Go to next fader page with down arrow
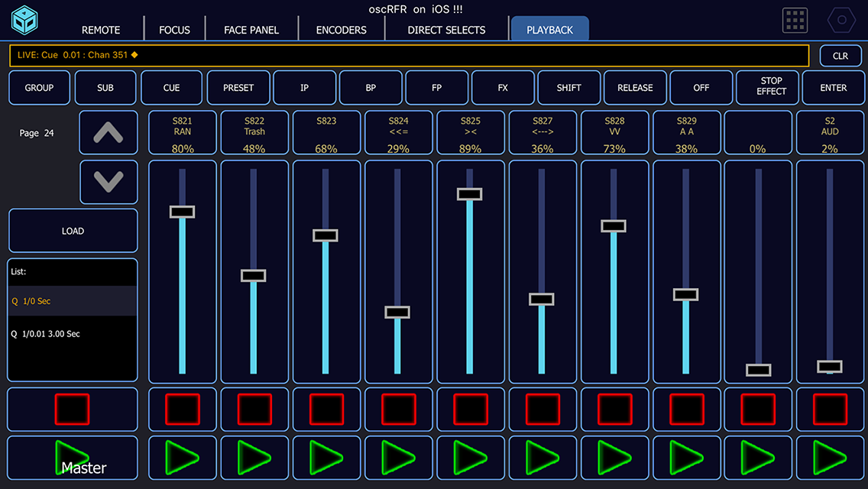Image resolution: width=868 pixels, height=489 pixels. tap(108, 182)
